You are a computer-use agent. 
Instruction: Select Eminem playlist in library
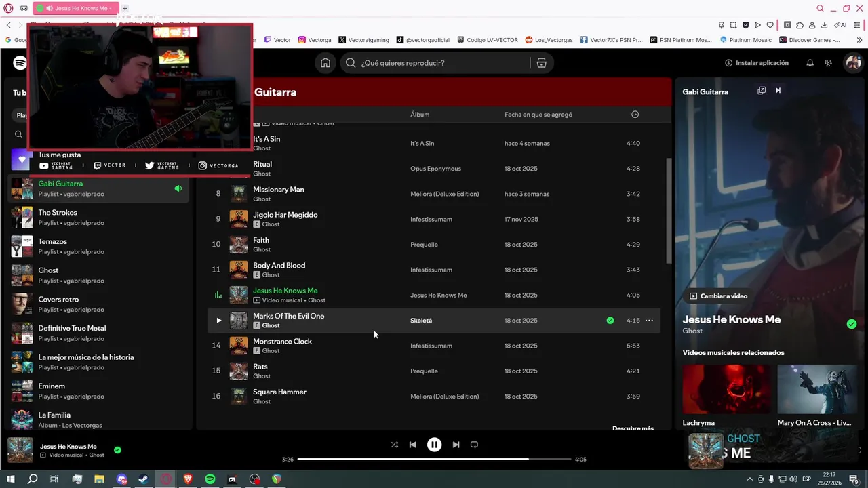point(100,391)
